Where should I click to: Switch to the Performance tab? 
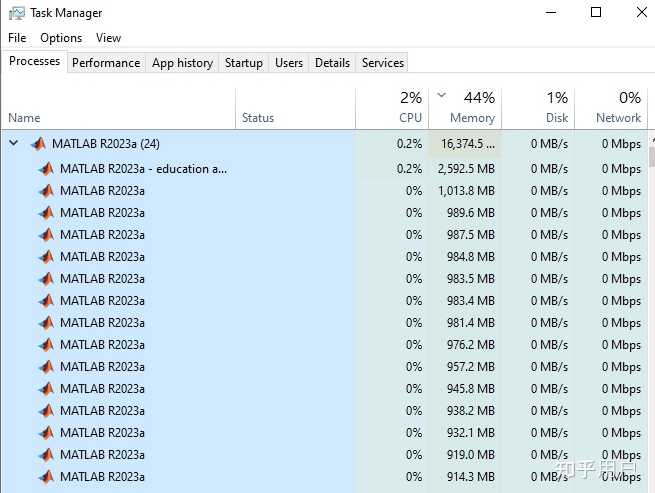(x=106, y=63)
